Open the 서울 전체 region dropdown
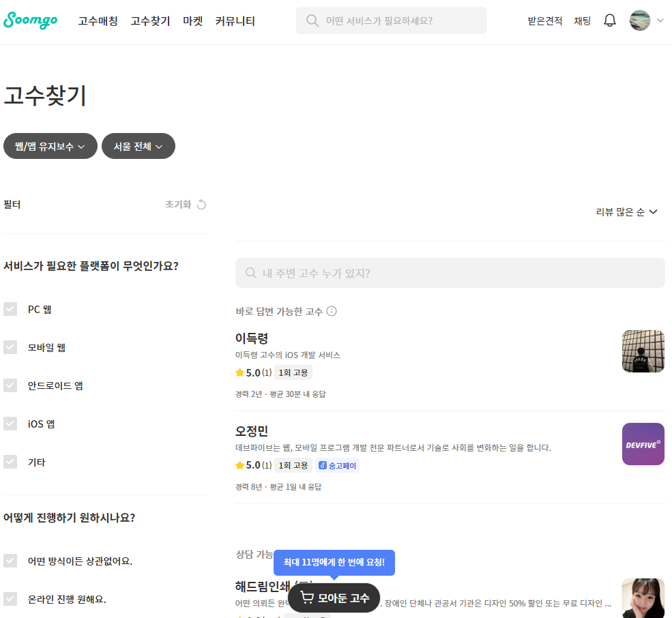This screenshot has width=672, height=618. click(138, 146)
